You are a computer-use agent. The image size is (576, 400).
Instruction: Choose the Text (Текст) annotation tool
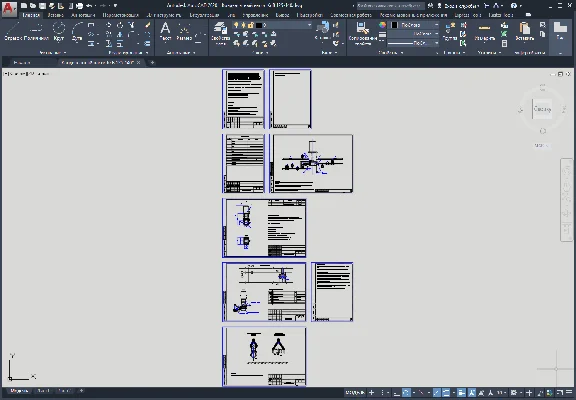click(x=165, y=31)
